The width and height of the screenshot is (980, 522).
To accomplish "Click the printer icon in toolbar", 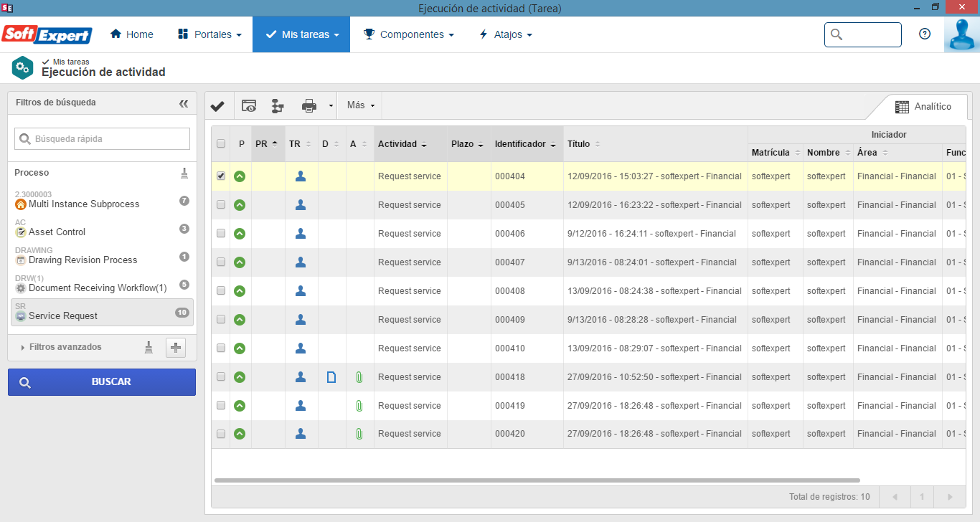I will (x=309, y=106).
